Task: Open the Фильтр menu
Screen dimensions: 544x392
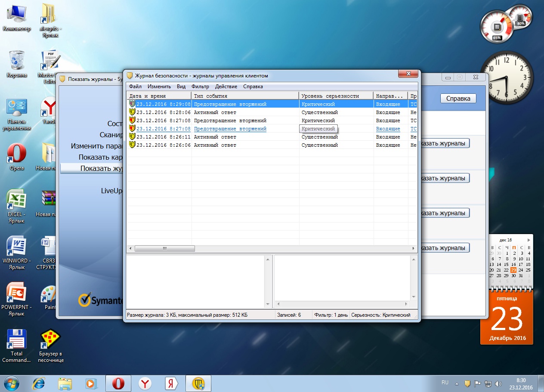Action: [x=200, y=86]
